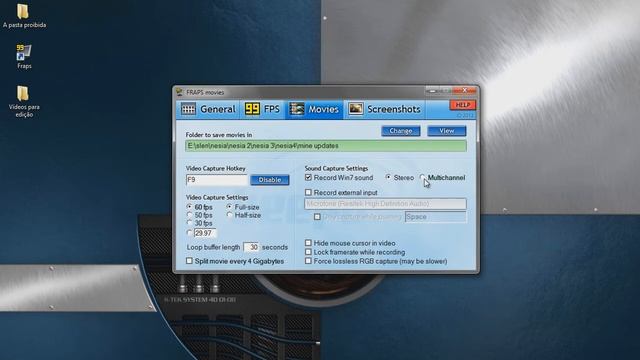The image size is (640, 360).
Task: Click the loop buffer length field
Action: pyautogui.click(x=251, y=247)
